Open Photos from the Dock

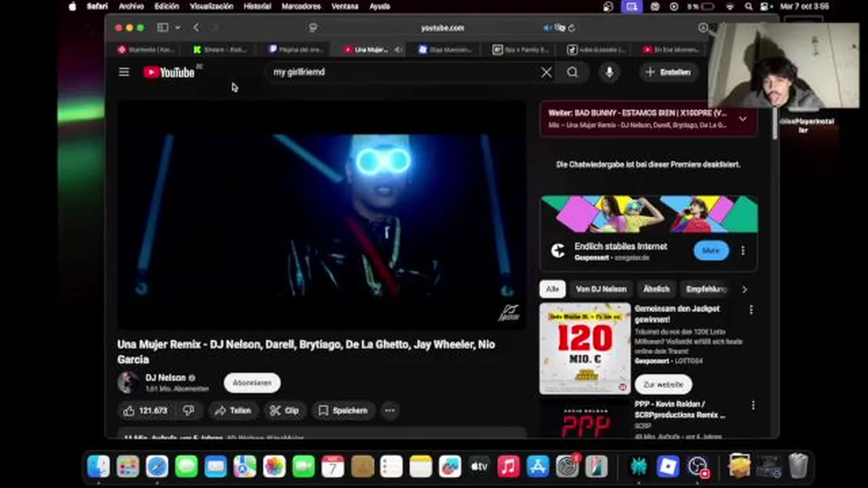274,466
